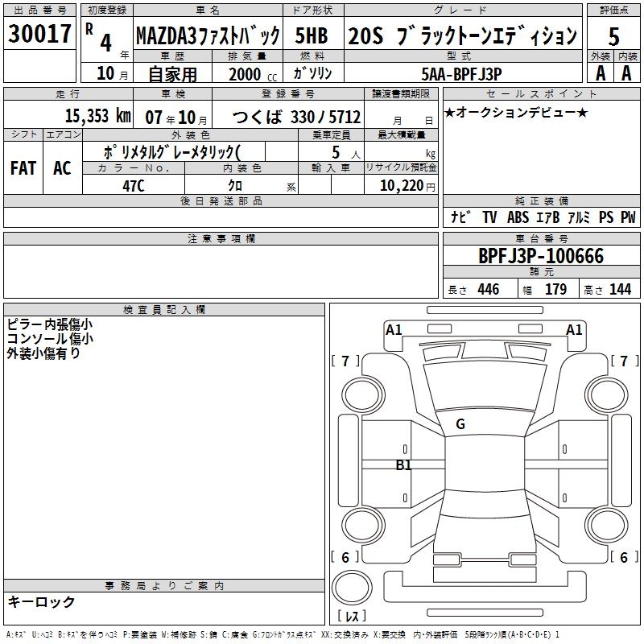Click the 検査員記入欄 header
644x644 pixels.
pos(164,310)
